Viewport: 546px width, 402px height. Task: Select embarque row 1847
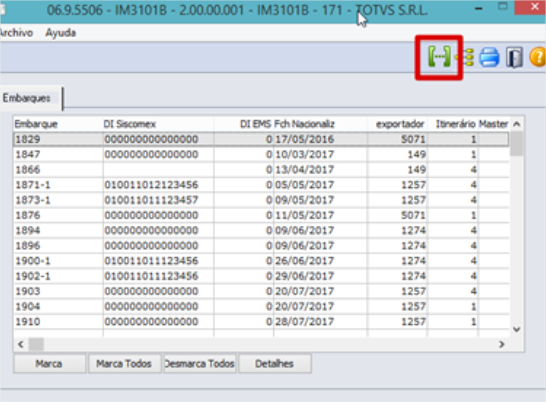point(261,154)
